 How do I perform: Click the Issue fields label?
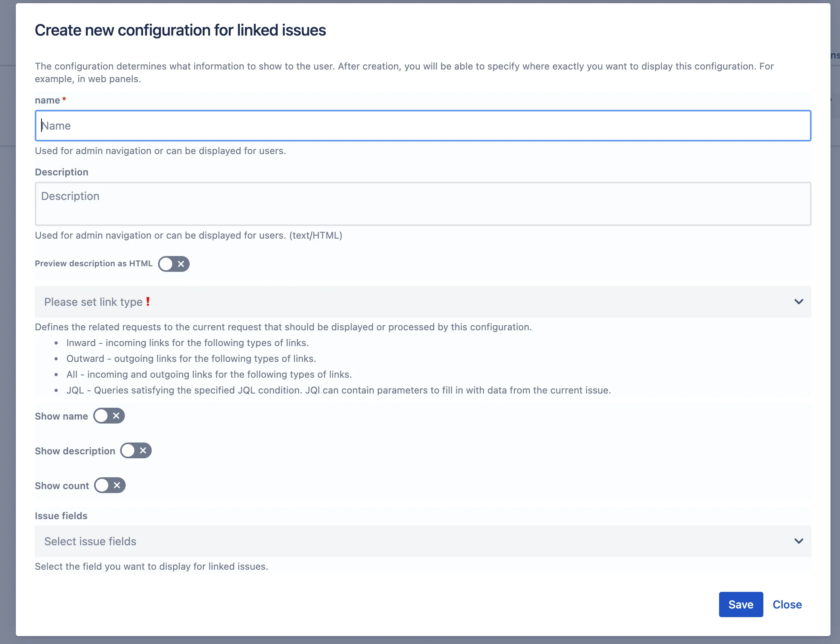(61, 516)
